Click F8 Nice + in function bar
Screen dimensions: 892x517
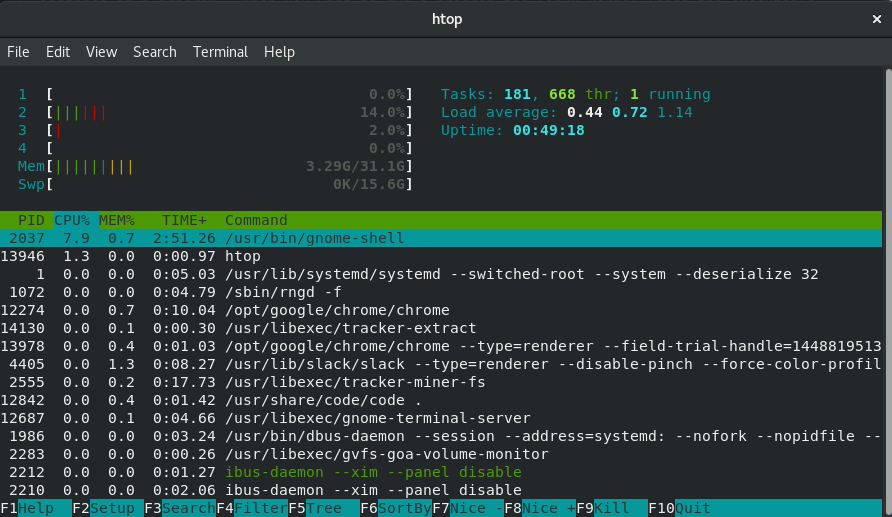click(540, 508)
